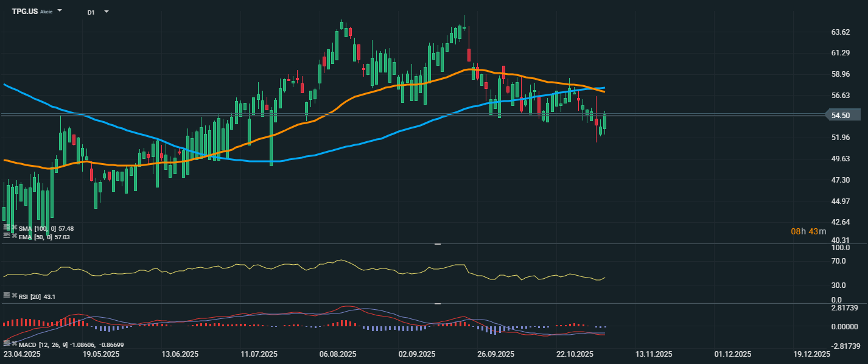Open SMA indicator settings icon
The height and width of the screenshot is (364, 868).
(6, 227)
